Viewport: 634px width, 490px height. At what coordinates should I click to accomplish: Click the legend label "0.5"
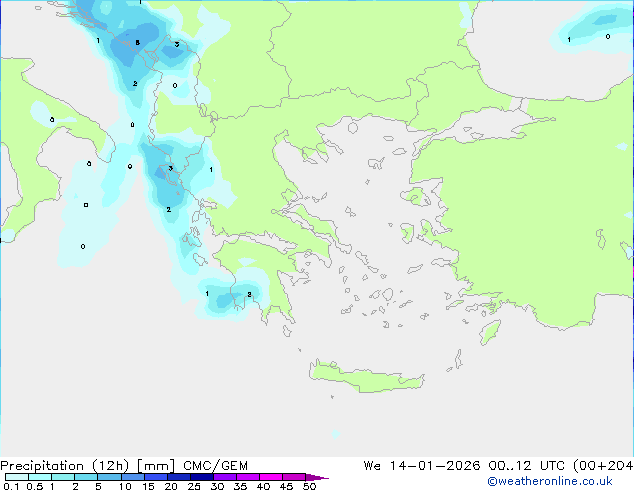pyautogui.click(x=35, y=486)
